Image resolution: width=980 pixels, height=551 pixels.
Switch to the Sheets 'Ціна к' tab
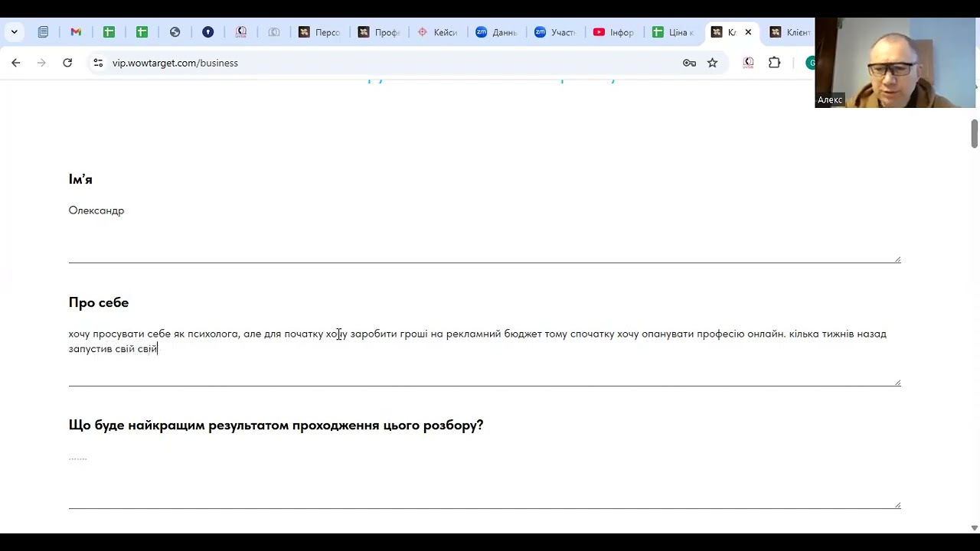[x=674, y=32]
